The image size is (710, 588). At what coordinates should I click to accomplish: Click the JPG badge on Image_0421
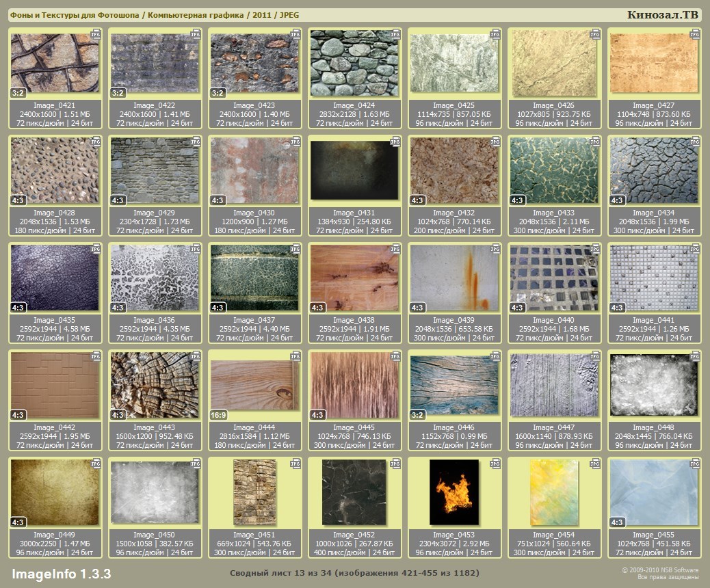point(96,34)
